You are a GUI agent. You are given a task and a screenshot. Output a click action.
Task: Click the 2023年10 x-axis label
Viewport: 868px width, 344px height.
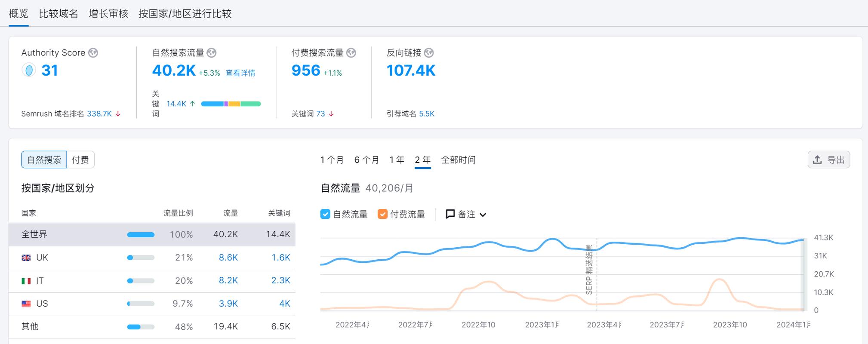point(730,325)
